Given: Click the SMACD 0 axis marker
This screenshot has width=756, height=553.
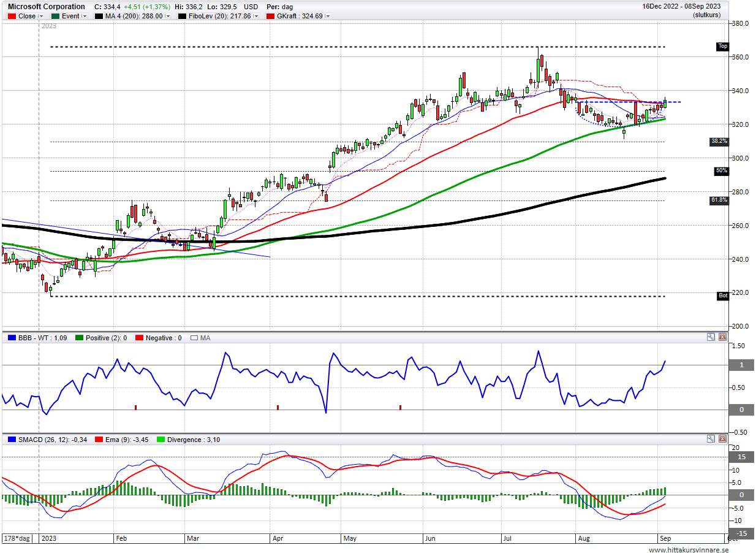Looking at the screenshot, I should [x=741, y=495].
